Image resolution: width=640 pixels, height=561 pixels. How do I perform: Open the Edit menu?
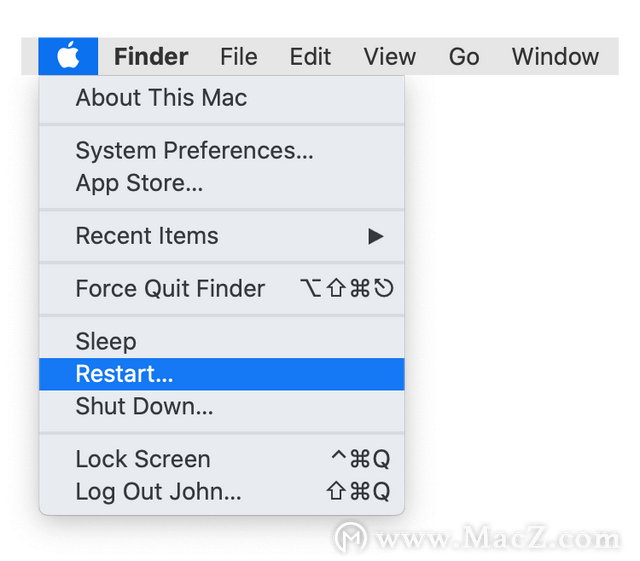(x=310, y=56)
